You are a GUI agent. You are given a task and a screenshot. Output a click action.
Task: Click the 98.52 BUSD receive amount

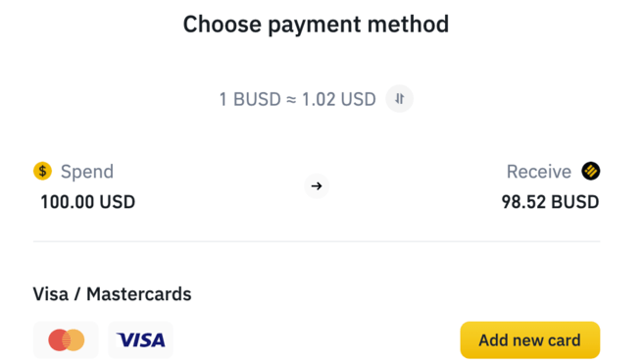click(x=550, y=202)
